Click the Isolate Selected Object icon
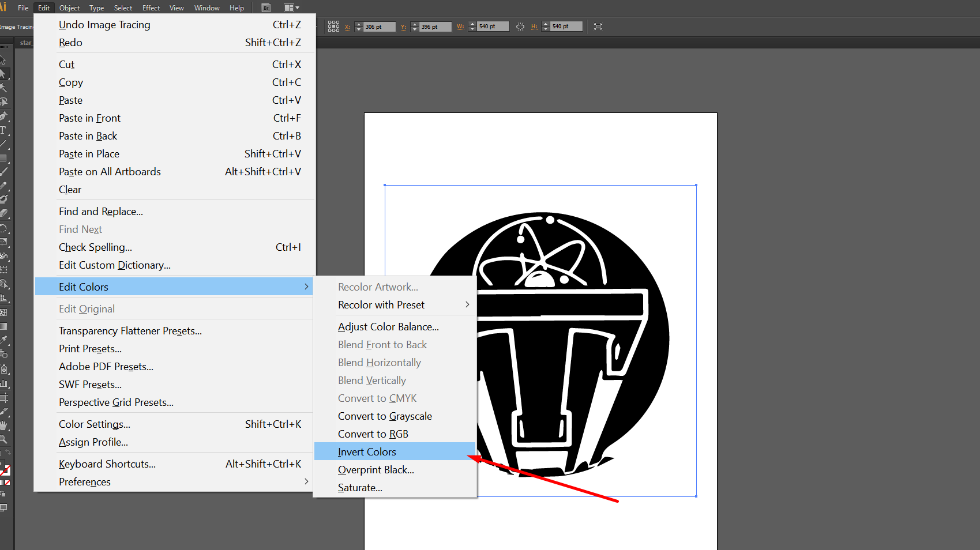This screenshot has width=980, height=550. [x=598, y=27]
